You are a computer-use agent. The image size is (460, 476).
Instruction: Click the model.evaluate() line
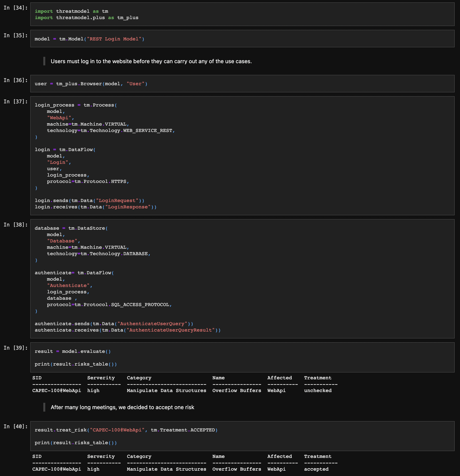[x=73, y=351]
